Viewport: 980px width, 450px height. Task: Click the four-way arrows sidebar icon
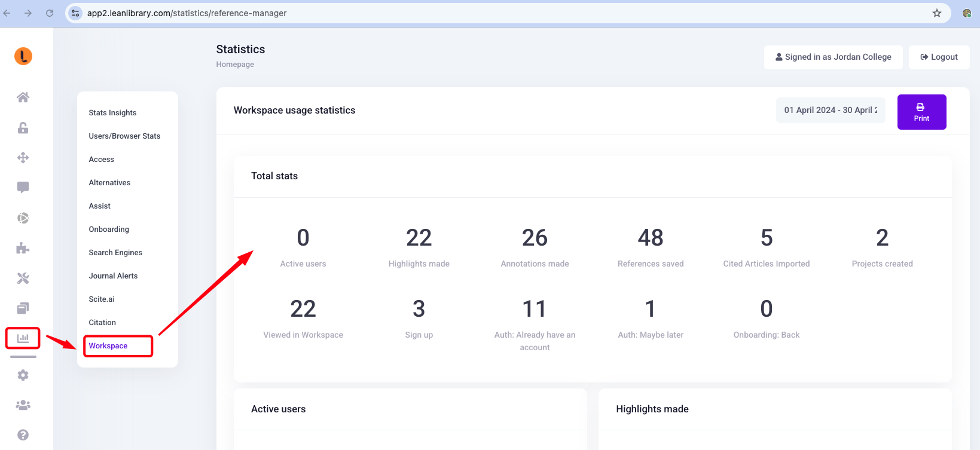pyautogui.click(x=23, y=158)
